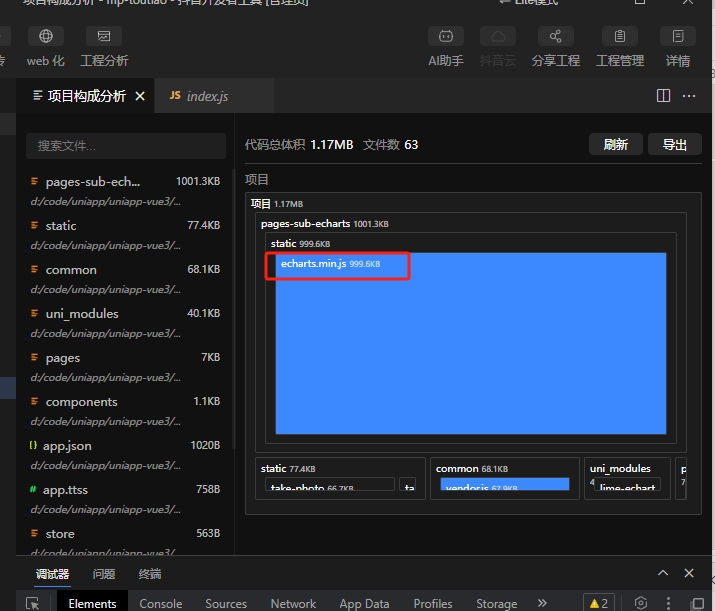Open the DevTools settings gear
Image resolution: width=715 pixels, height=611 pixels.
tap(641, 603)
